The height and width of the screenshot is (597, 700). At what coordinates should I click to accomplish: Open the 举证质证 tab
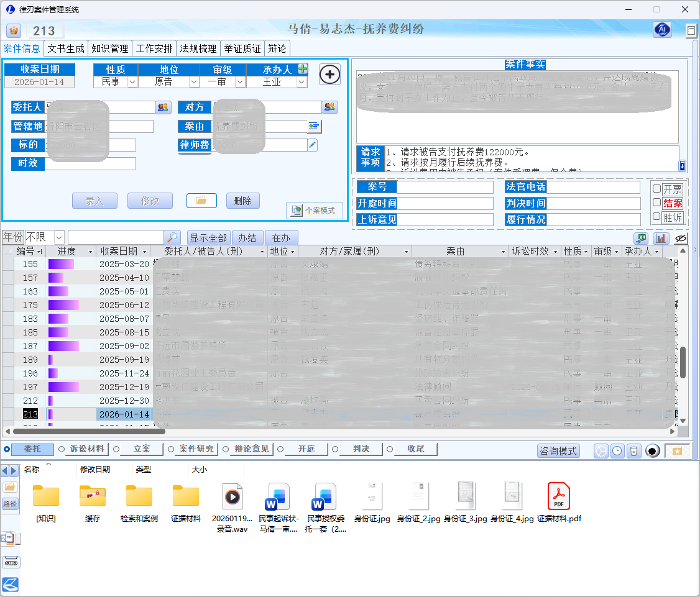click(x=242, y=48)
